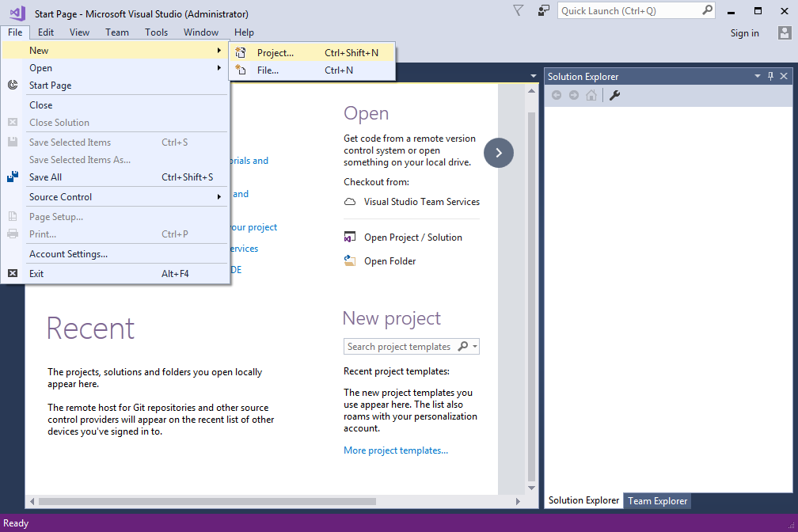
Task: Click the Open Folder link
Action: point(389,261)
